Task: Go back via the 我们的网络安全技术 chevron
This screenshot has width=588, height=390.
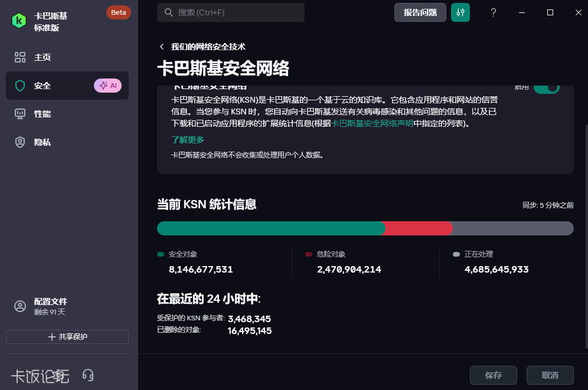Action: point(162,47)
